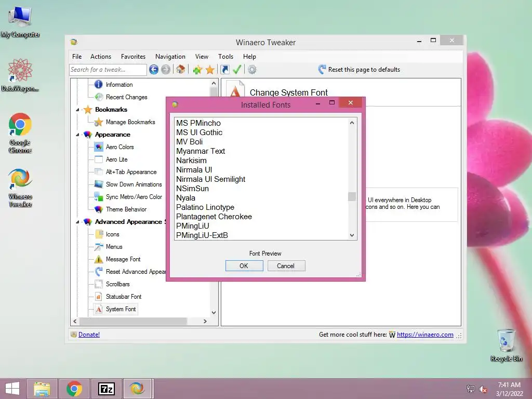Collapse the Bookmarks tree section
This screenshot has height=399, width=532.
tap(78, 110)
